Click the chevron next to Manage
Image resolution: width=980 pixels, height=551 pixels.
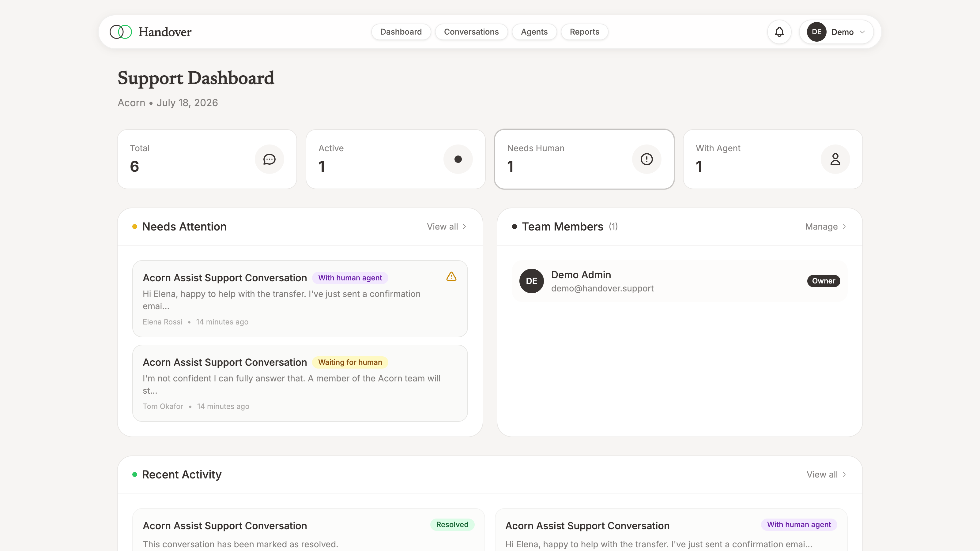click(x=844, y=227)
